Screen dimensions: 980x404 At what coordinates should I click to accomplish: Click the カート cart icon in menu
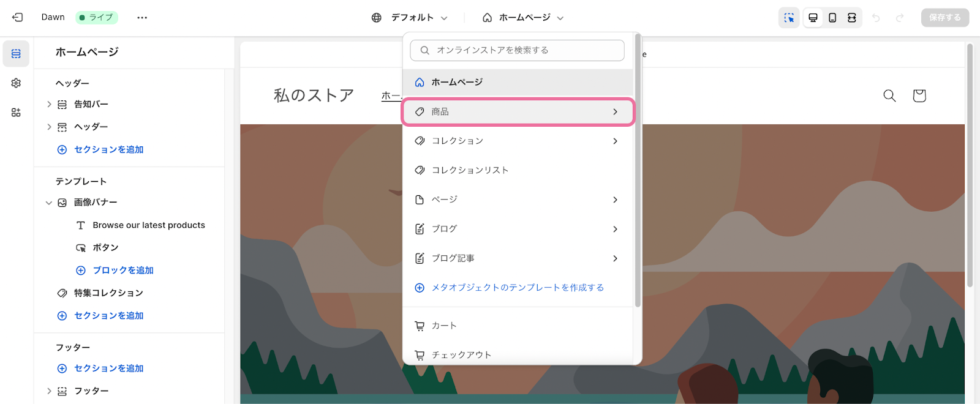coord(420,326)
